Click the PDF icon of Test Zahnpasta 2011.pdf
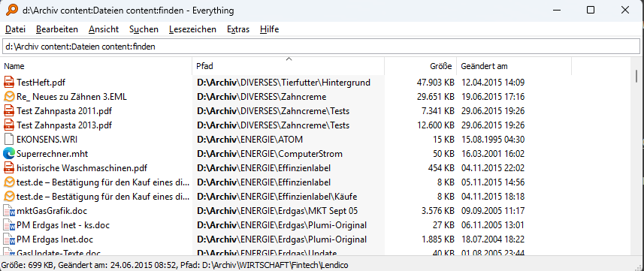The image size is (644, 271). point(8,111)
